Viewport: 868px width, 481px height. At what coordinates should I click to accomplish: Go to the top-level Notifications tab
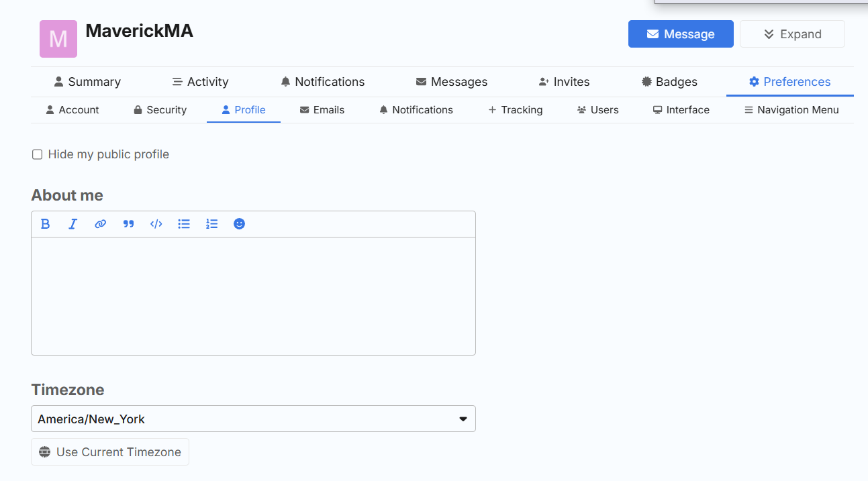click(x=323, y=82)
